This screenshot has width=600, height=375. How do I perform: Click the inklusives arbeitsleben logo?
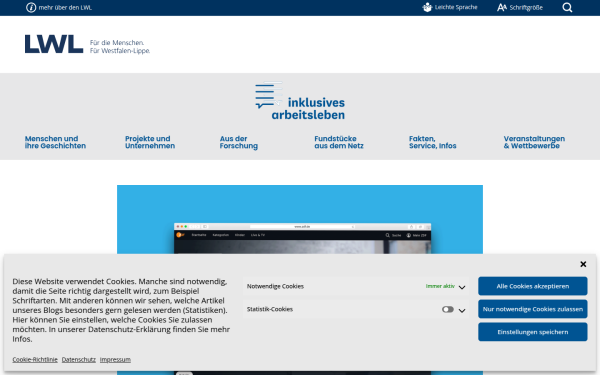pyautogui.click(x=300, y=101)
